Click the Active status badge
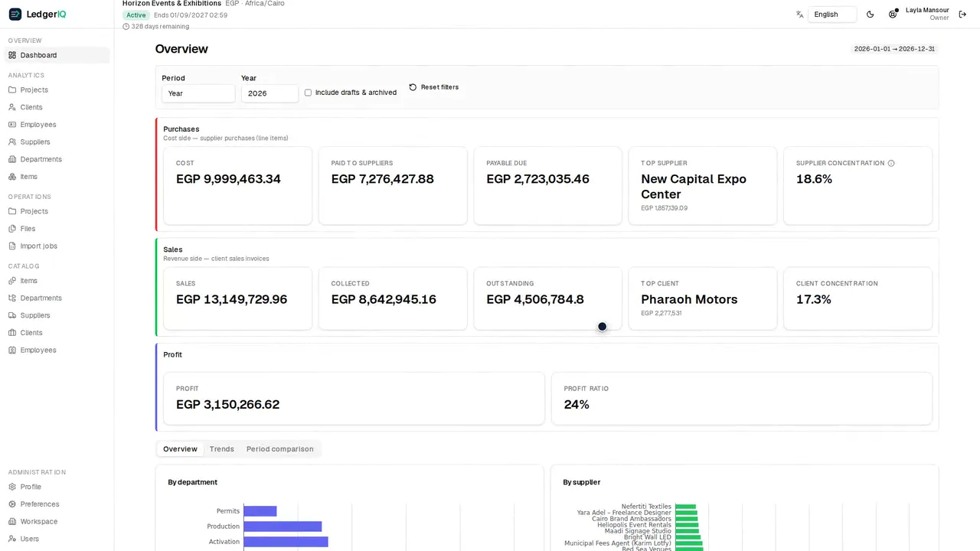980x551 pixels. 136,15
